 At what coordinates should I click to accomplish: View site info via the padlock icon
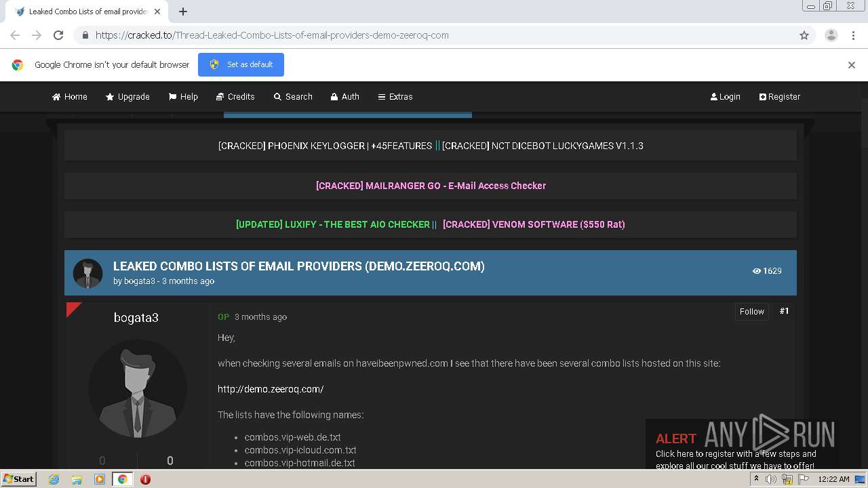click(x=85, y=35)
